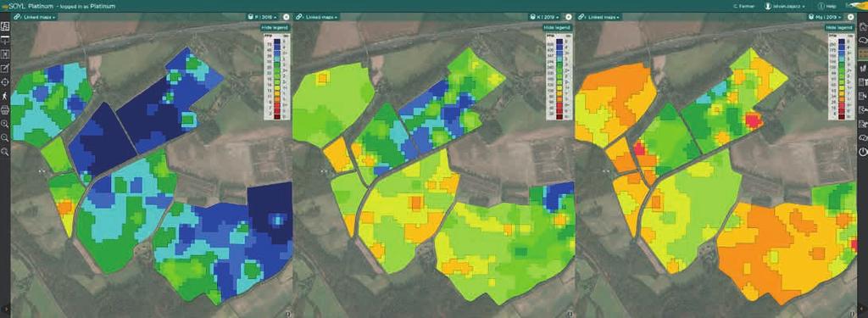
Task: Click the power icon in right sidebar
Action: (x=862, y=151)
